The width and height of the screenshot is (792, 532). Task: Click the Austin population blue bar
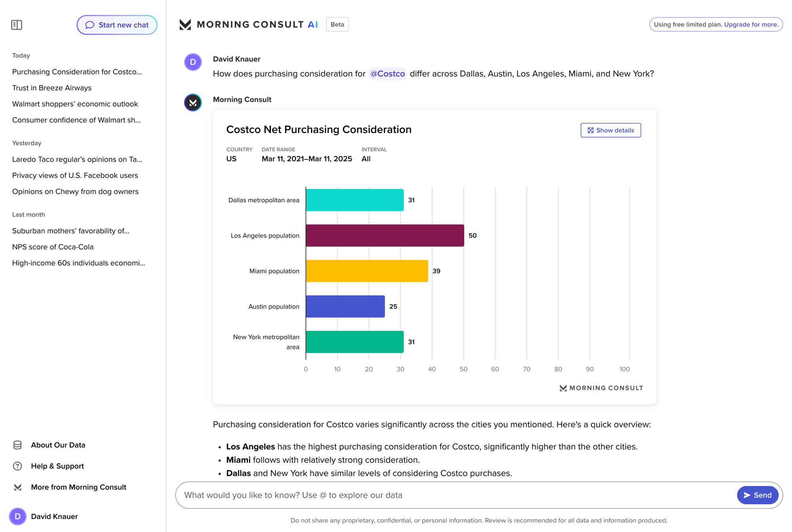tap(345, 306)
